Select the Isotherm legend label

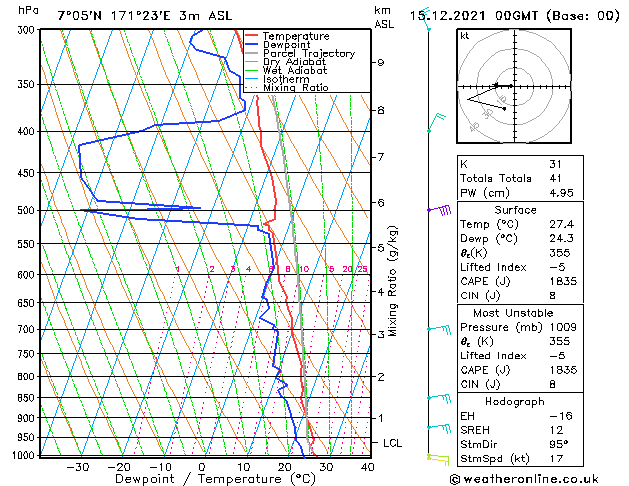(286, 79)
